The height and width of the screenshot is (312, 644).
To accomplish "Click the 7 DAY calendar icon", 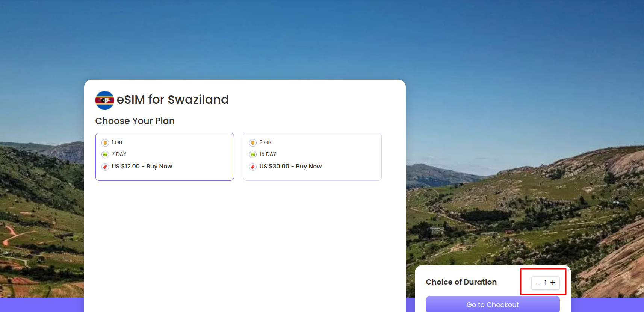I will (105, 154).
